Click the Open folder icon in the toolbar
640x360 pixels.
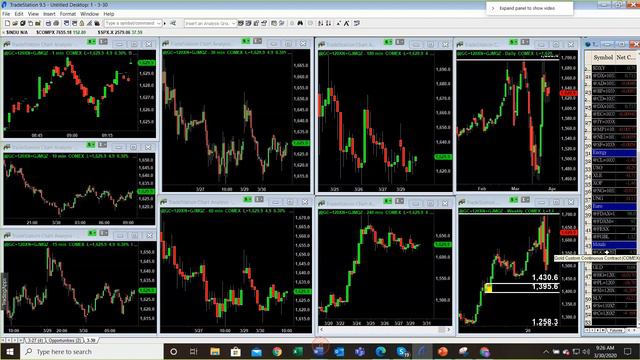[x=15, y=23]
